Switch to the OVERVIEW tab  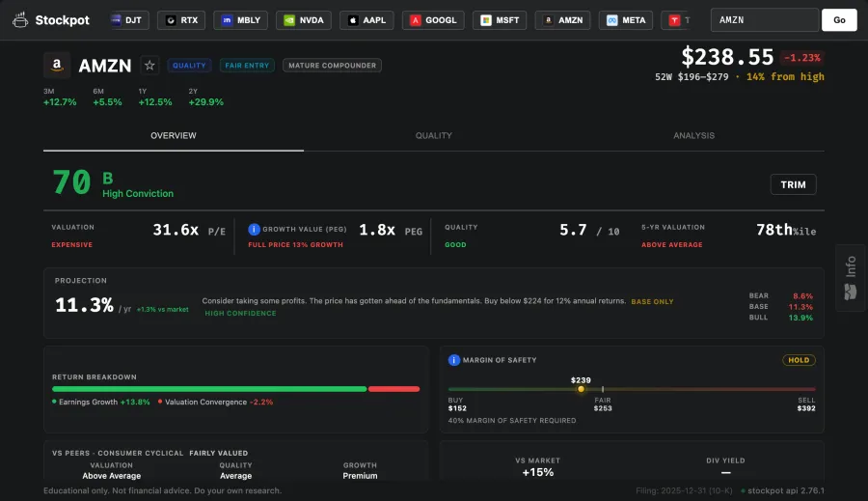[x=174, y=136]
